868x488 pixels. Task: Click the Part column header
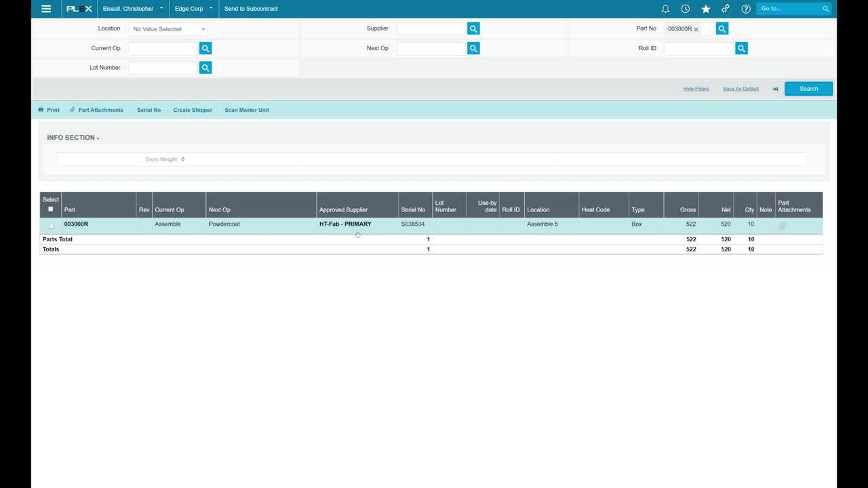coord(99,205)
